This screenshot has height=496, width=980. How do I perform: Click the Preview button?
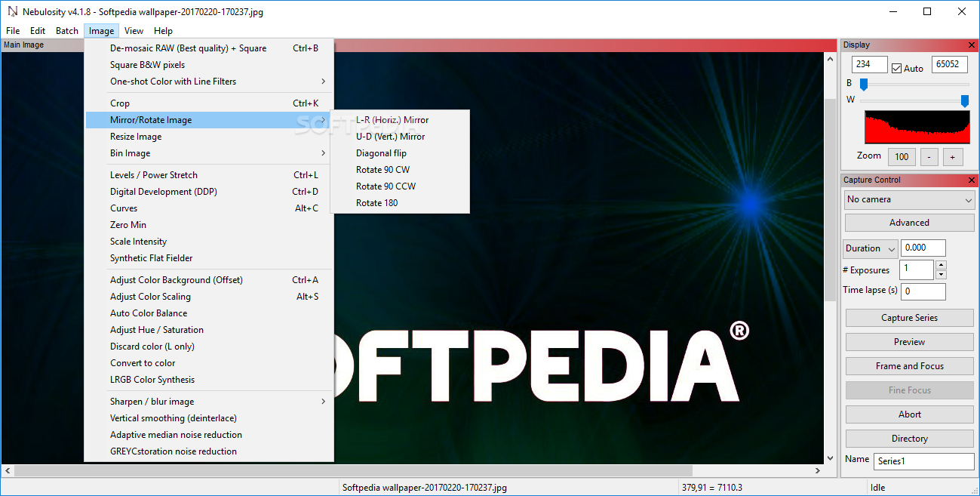point(909,342)
